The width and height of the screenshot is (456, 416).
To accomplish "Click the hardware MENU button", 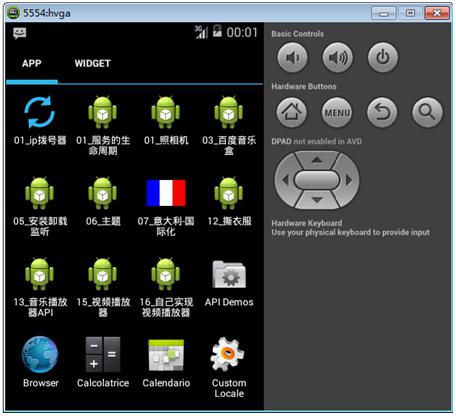I will [337, 112].
